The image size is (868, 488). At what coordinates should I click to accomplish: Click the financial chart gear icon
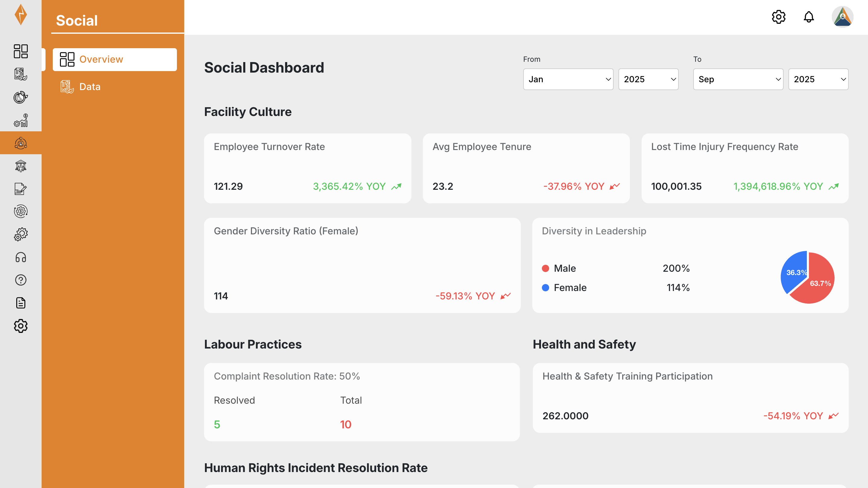pos(20,120)
